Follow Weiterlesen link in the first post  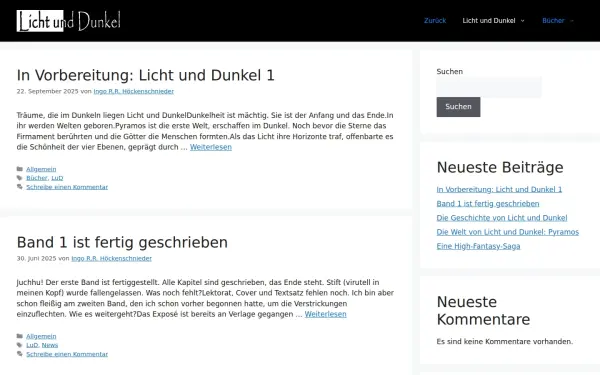[x=211, y=147]
